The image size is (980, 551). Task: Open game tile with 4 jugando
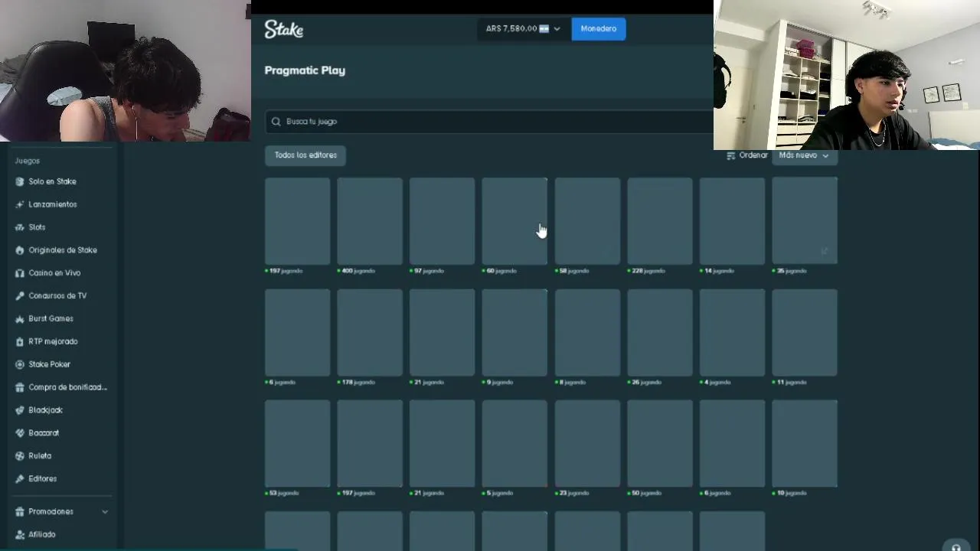point(732,332)
